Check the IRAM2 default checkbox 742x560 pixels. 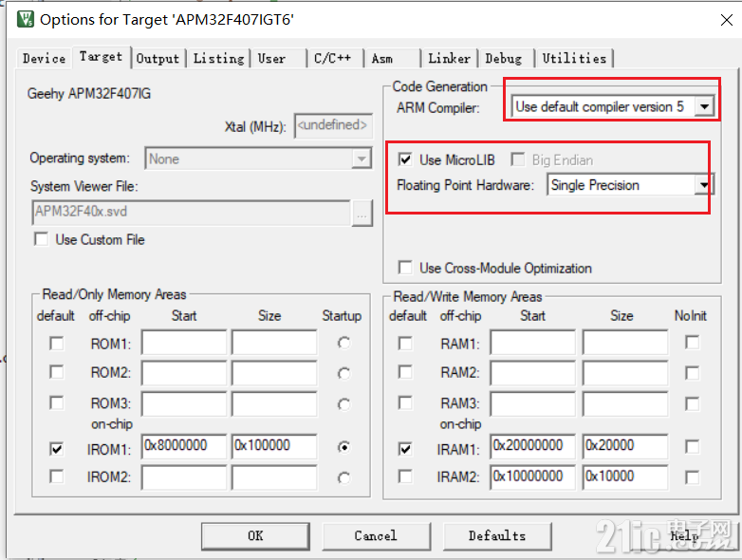point(405,476)
